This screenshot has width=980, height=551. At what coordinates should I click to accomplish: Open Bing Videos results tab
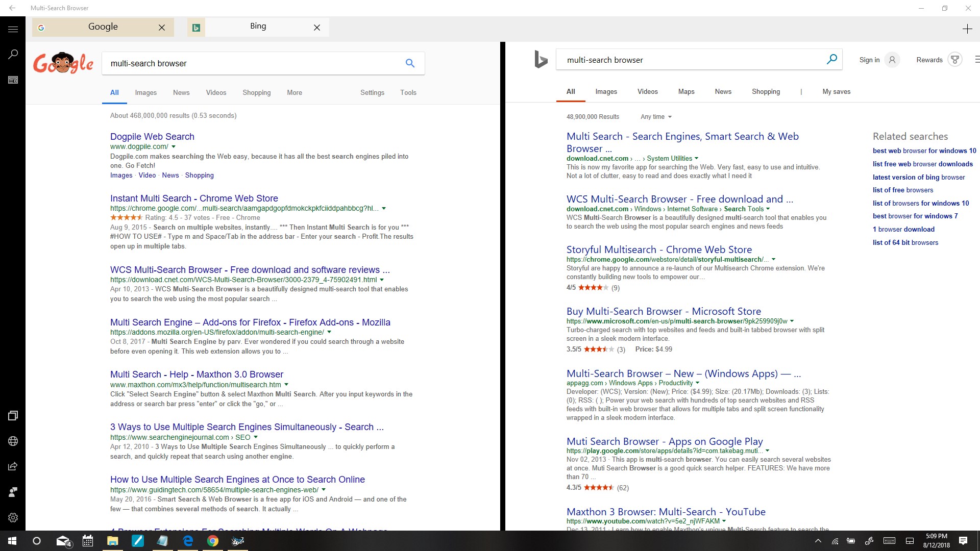point(647,91)
